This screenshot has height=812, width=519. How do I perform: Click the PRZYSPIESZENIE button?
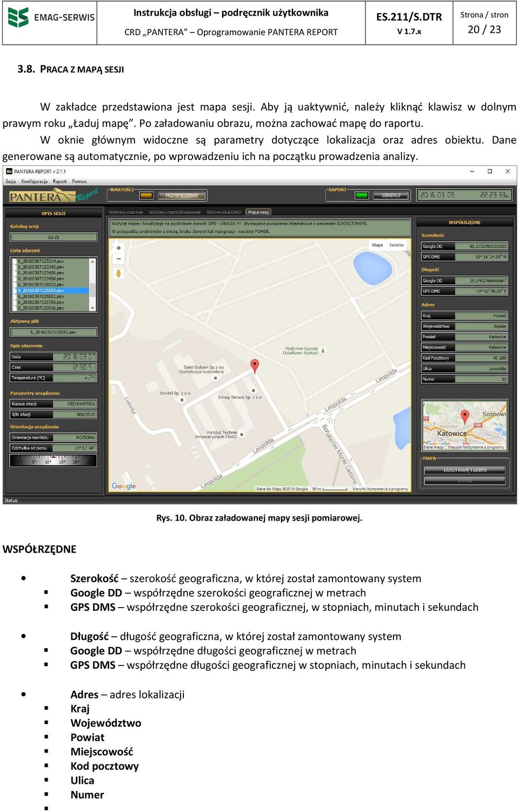[182, 195]
